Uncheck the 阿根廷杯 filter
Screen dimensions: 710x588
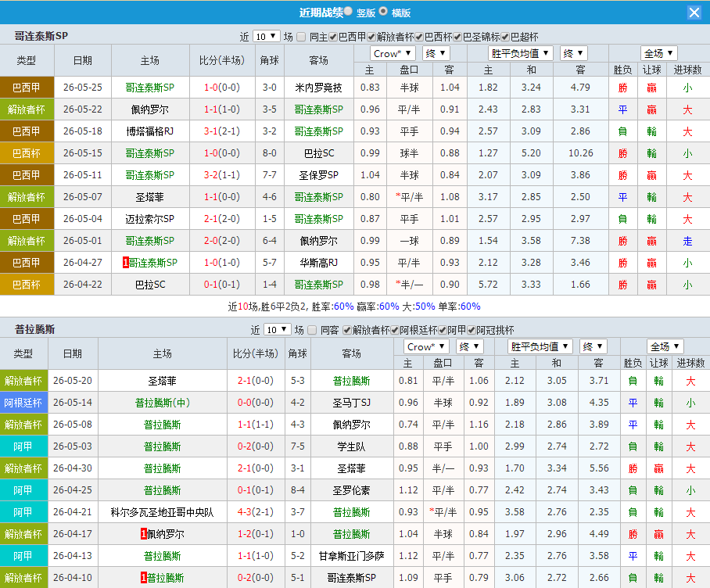click(x=394, y=330)
